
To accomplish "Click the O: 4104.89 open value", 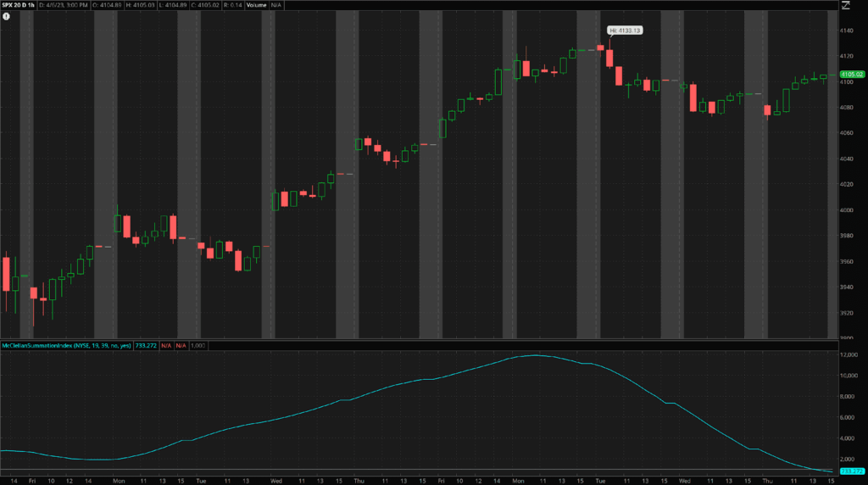I will pos(107,5).
